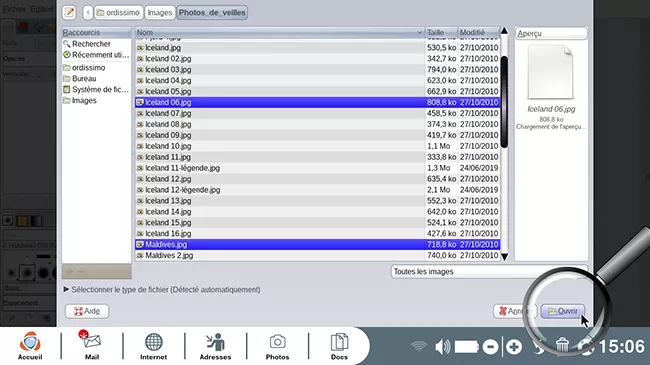
Task: Open Rechercher in shortcuts panel
Action: click(97, 44)
